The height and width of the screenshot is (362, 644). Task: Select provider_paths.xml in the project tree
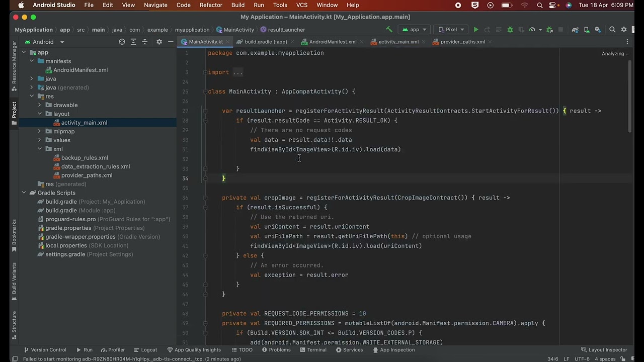coord(87,175)
